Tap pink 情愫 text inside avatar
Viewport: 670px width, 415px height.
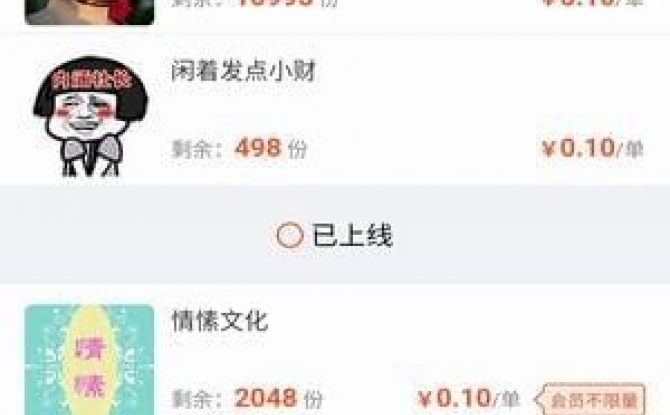click(90, 365)
